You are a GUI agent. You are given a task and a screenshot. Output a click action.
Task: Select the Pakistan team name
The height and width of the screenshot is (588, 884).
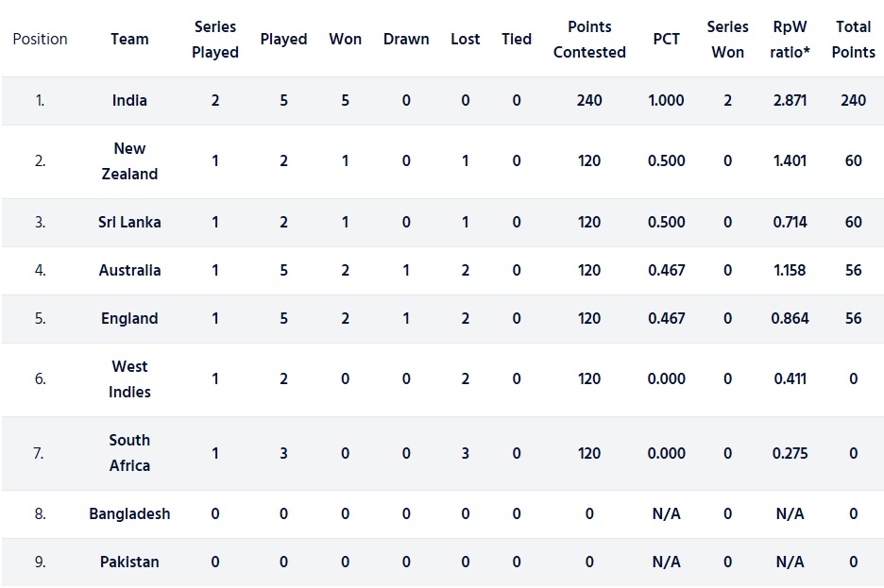[129, 562]
